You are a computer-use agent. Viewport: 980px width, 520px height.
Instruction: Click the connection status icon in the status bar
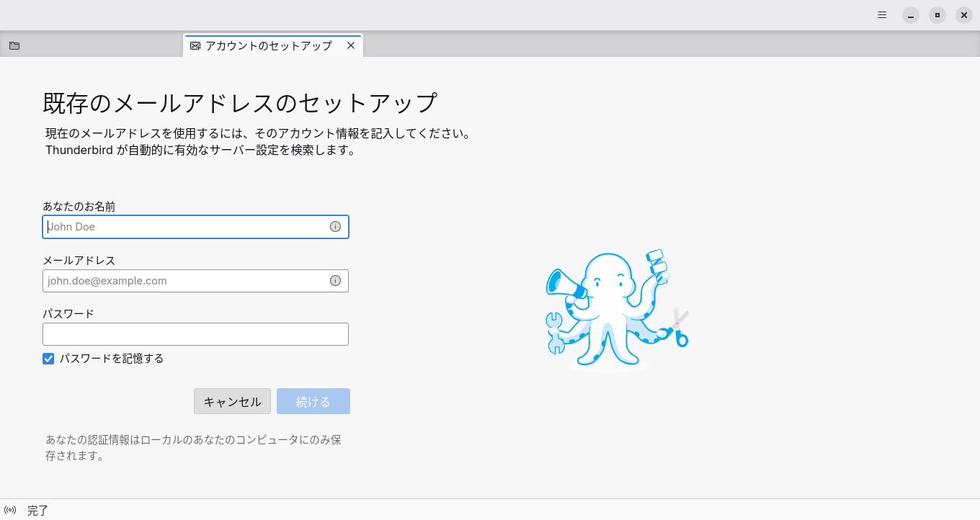coord(10,510)
